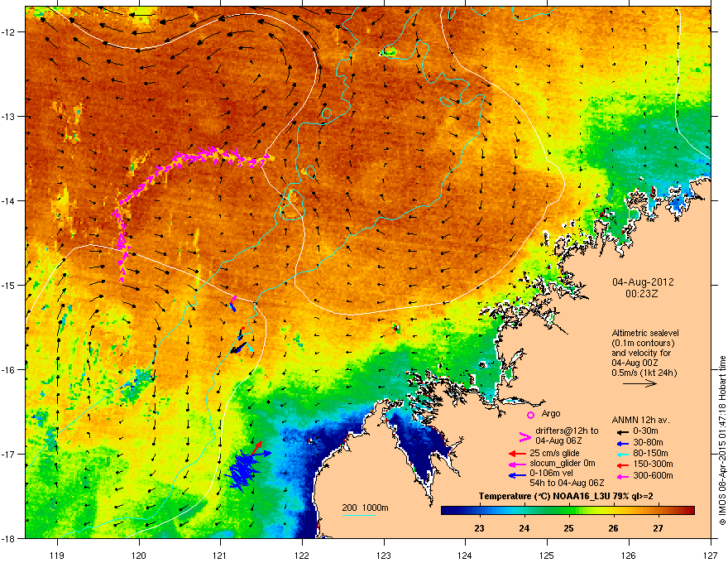
Task: Click the colorbar tick label "26"
Action: point(613,528)
